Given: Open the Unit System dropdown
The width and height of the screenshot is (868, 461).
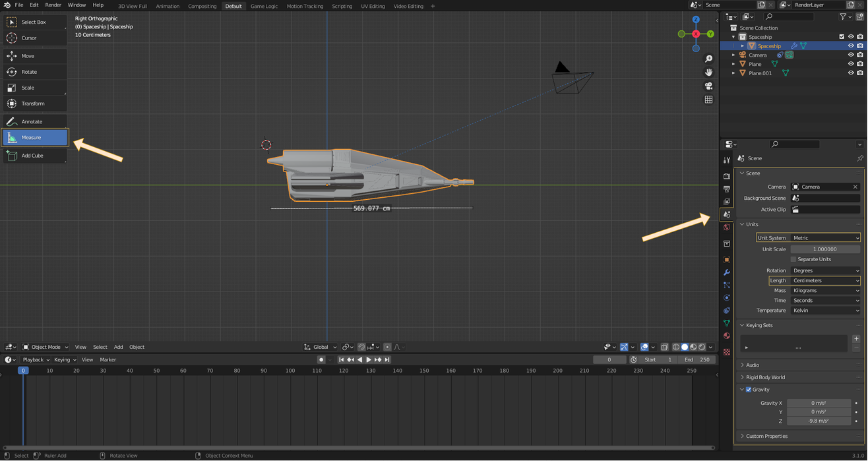Looking at the screenshot, I should (825, 238).
